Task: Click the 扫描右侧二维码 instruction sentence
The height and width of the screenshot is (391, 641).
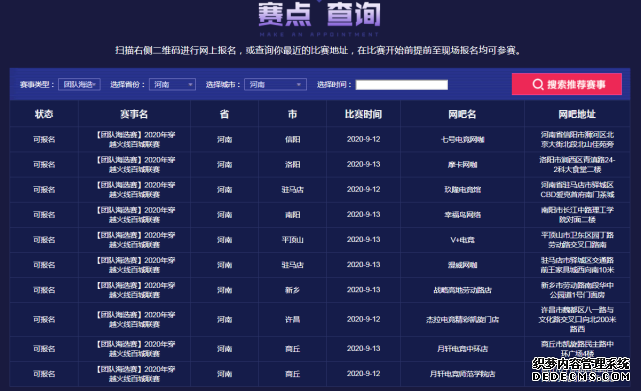Action: click(318, 50)
